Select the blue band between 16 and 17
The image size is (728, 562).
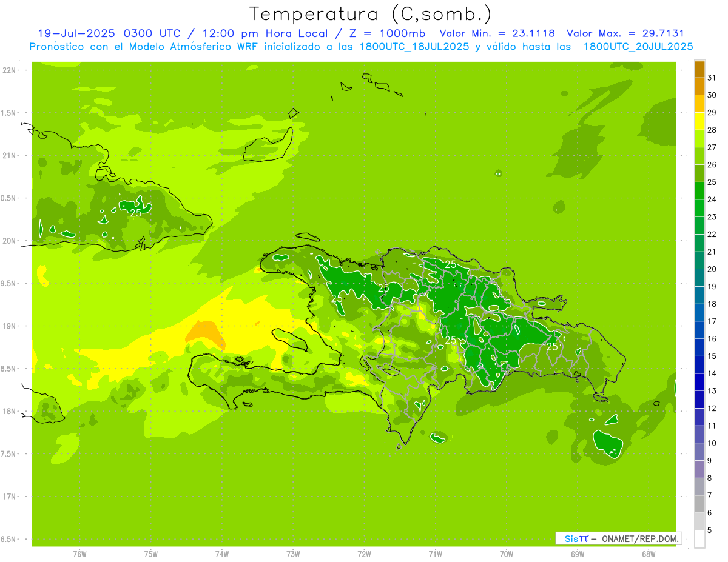coord(699,330)
